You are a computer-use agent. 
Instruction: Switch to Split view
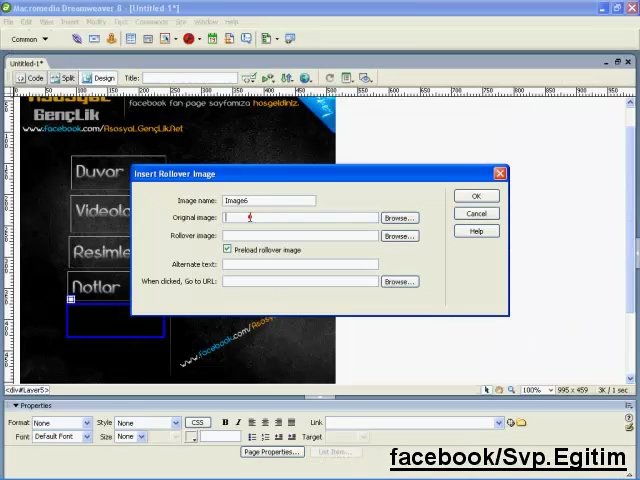click(x=62, y=78)
